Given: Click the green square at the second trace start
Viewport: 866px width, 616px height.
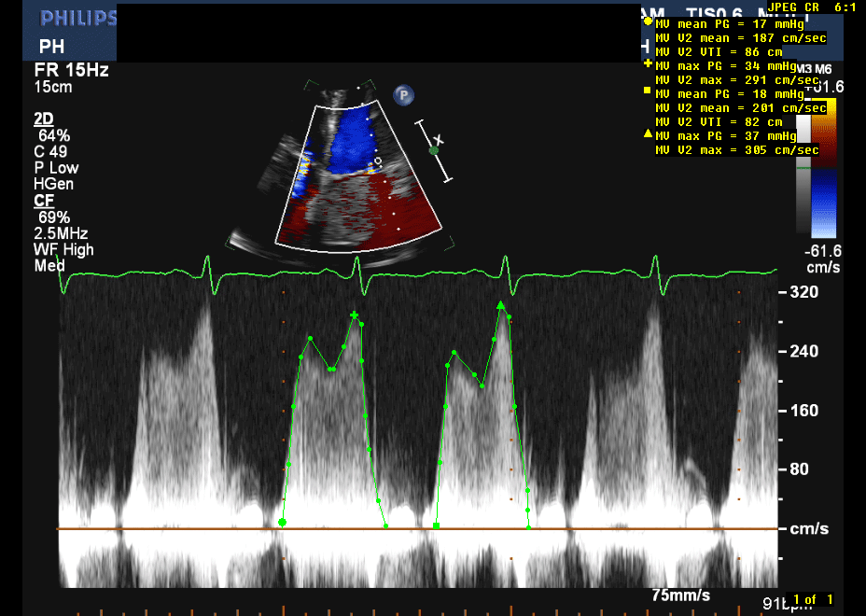Looking at the screenshot, I should point(437,526).
